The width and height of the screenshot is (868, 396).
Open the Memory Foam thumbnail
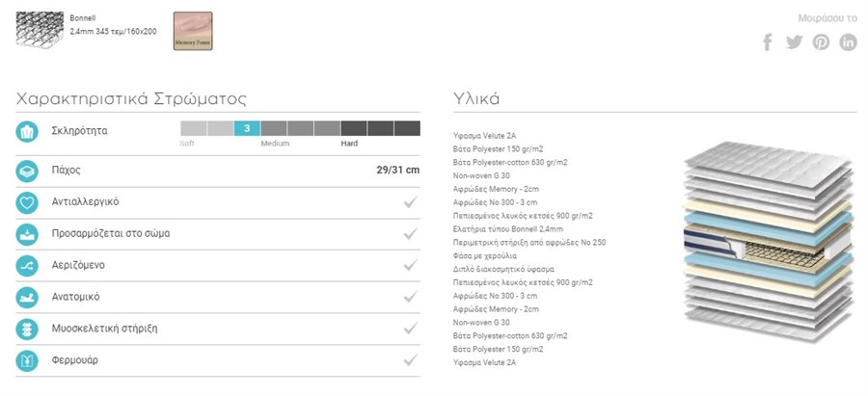[x=193, y=31]
